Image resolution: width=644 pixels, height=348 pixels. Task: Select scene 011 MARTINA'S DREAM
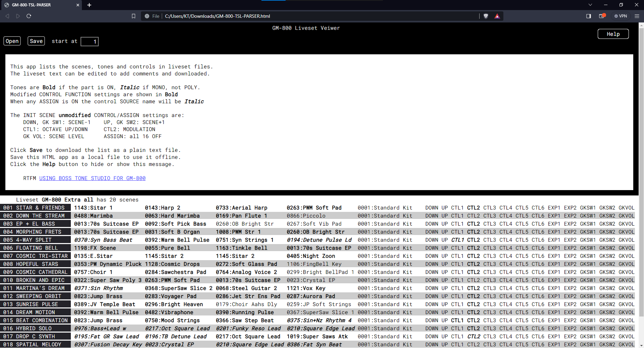(x=35, y=288)
